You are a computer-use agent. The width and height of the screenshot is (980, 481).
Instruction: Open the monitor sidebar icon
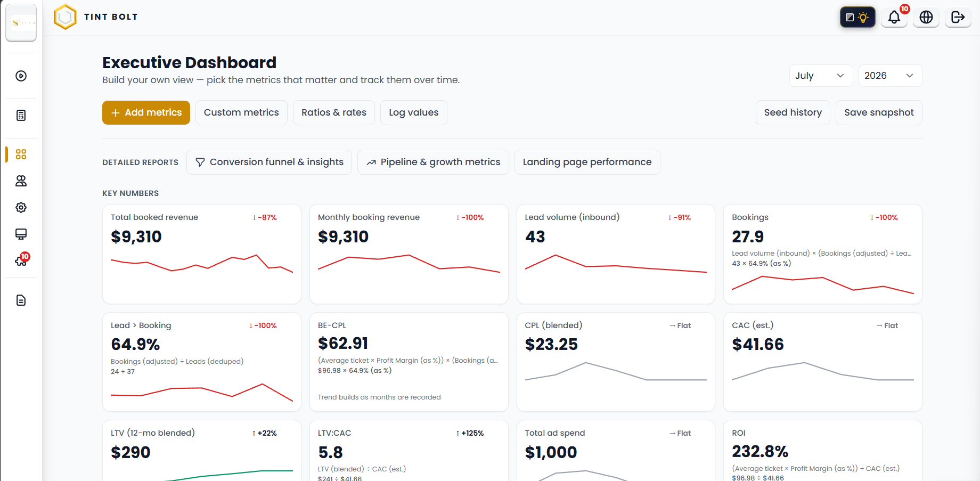pos(21,234)
